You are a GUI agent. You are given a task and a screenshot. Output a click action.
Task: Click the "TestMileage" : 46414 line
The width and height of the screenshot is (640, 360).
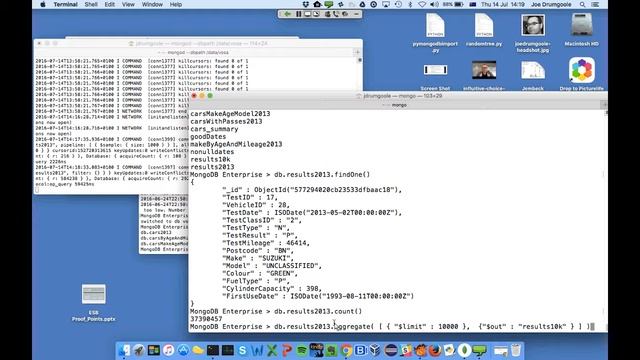[x=266, y=243]
